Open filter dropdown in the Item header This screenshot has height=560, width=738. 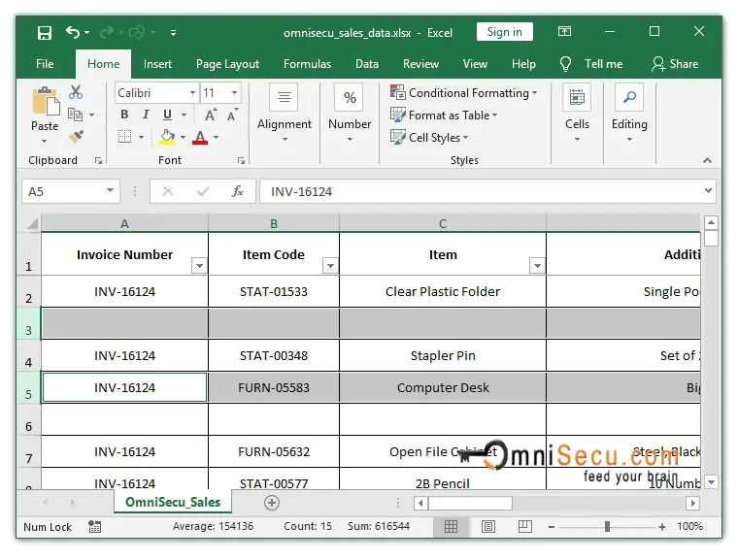(x=537, y=265)
